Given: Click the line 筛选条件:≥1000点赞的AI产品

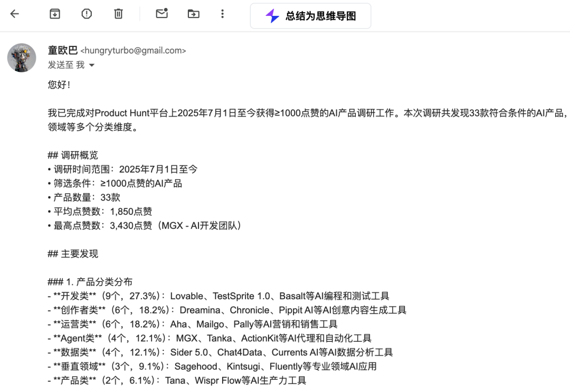Looking at the screenshot, I should (115, 184).
